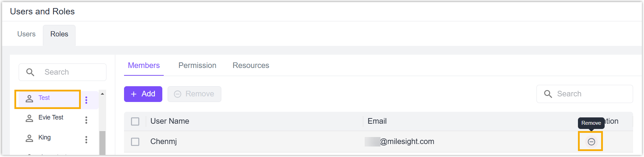Click the remove icon in Chenmj's row
Screen dimensions: 644x157
591,142
